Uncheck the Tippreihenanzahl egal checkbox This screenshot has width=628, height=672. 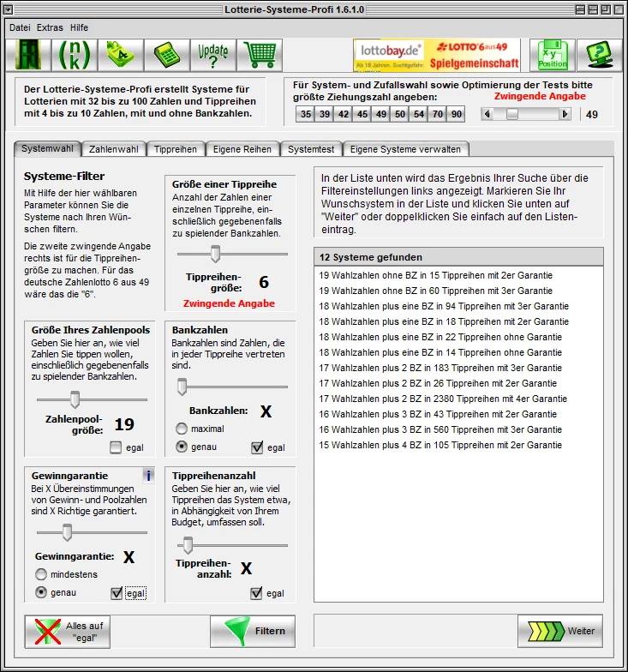click(x=256, y=593)
